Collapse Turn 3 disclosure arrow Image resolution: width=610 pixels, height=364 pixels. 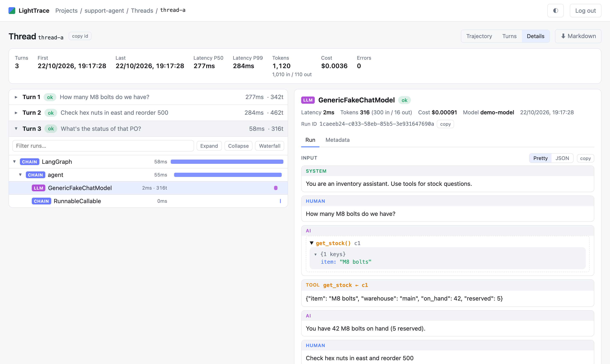coord(16,128)
